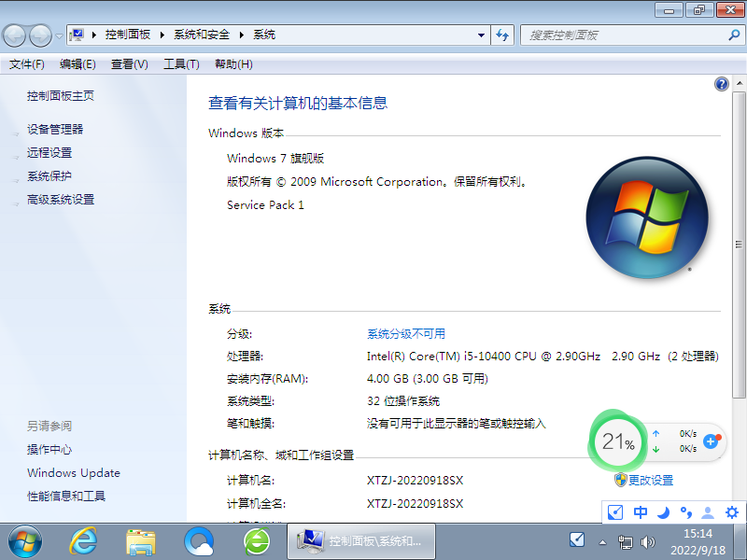Image resolution: width=747 pixels, height=560 pixels.
Task: Launch Internet Explorer from the taskbar
Action: pos(84,542)
